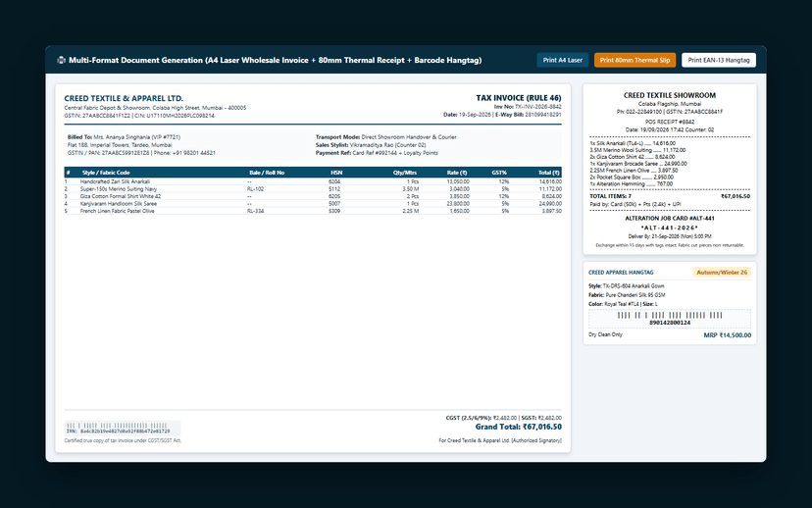Viewport: 812px width, 508px height.
Task: Click the Giza Cotton Formal Shirt White 42 row
Action: pyautogui.click(x=313, y=196)
